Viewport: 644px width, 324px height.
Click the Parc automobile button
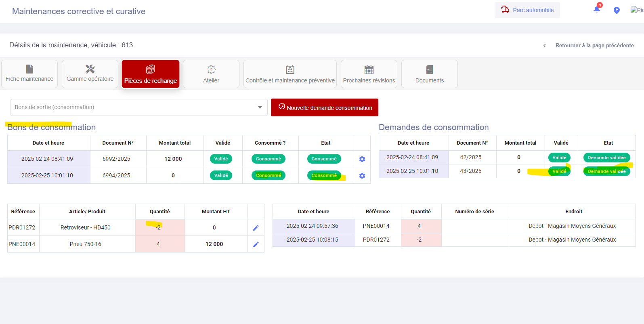tap(527, 10)
